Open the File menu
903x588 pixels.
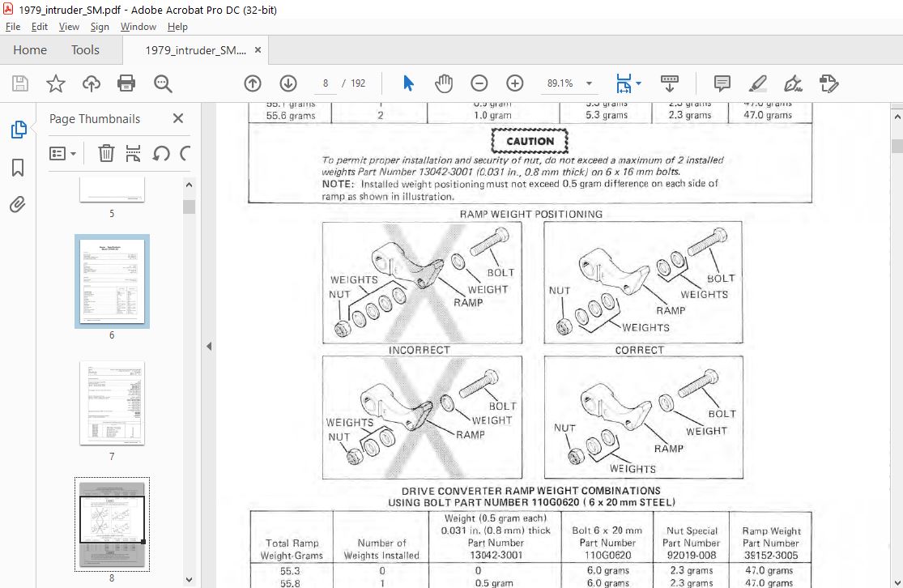click(13, 27)
